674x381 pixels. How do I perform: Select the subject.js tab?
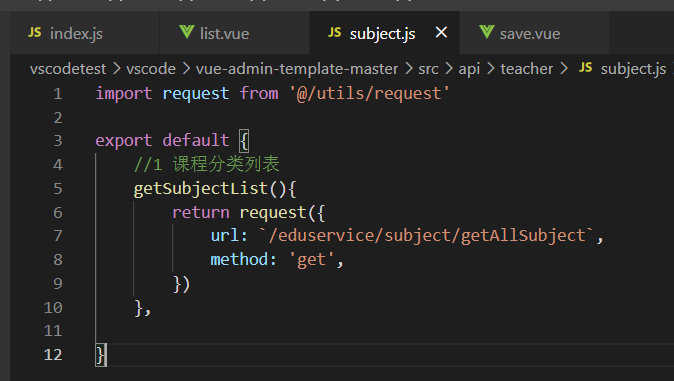coord(383,33)
